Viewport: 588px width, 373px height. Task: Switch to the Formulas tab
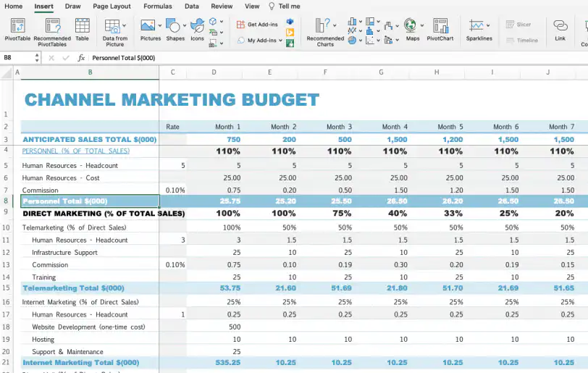pyautogui.click(x=158, y=7)
